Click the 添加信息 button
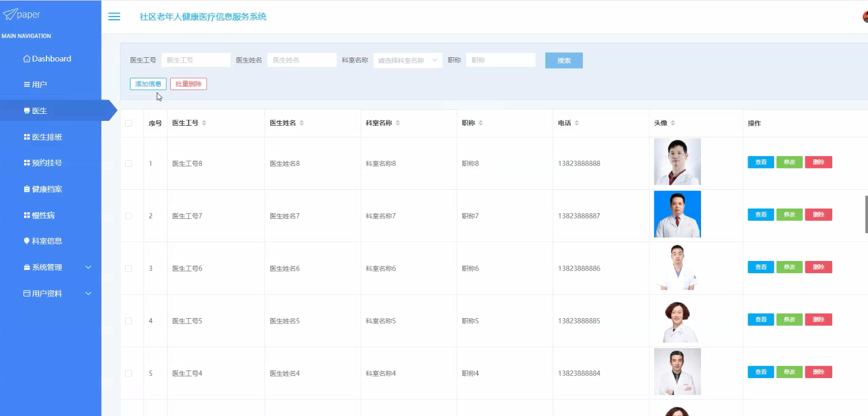 coord(148,84)
